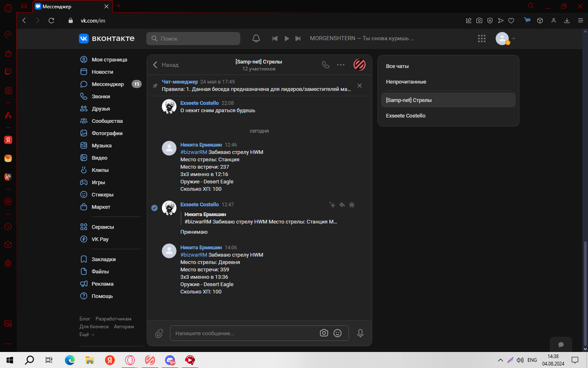This screenshot has width=588, height=368.
Task: Mark the 12:47 message as important
Action: 352,205
